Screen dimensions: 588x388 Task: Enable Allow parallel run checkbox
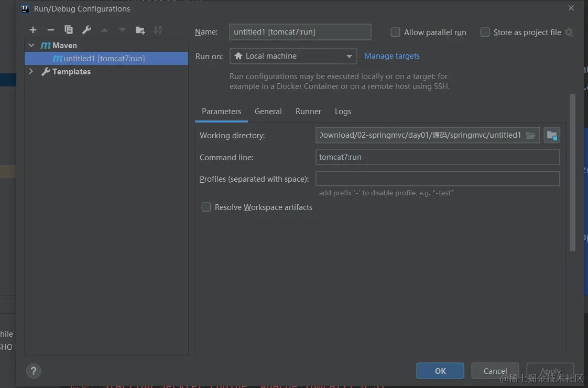[x=395, y=32]
